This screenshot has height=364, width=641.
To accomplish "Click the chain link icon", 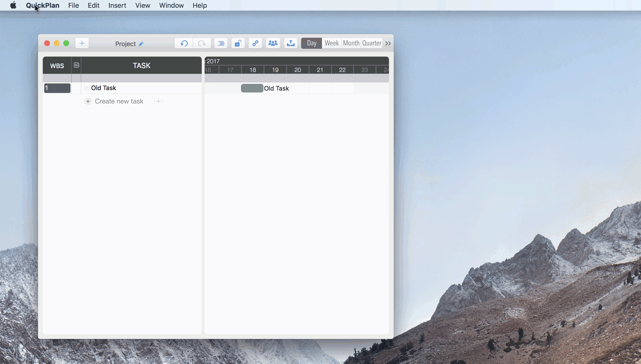I will point(255,43).
